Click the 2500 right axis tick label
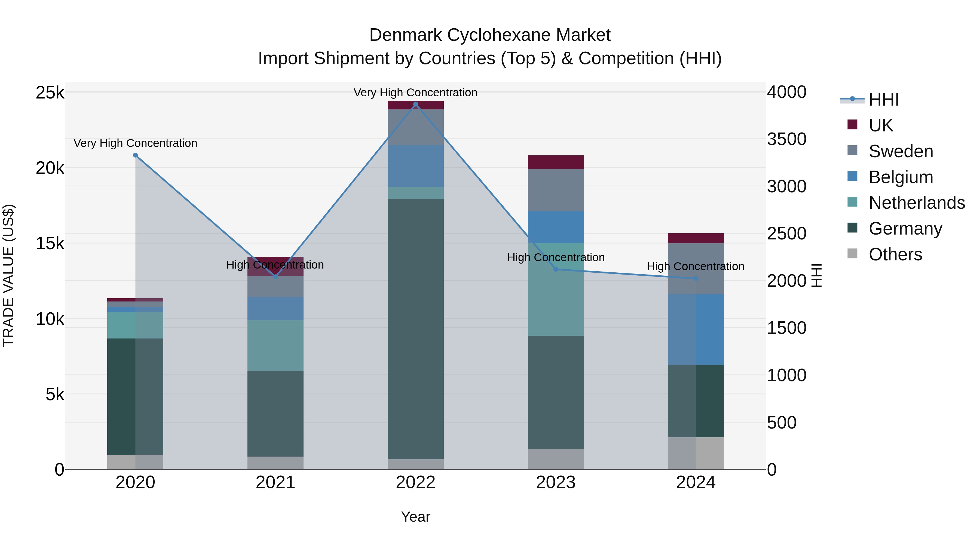This screenshot has height=551, width=980. pyautogui.click(x=787, y=233)
